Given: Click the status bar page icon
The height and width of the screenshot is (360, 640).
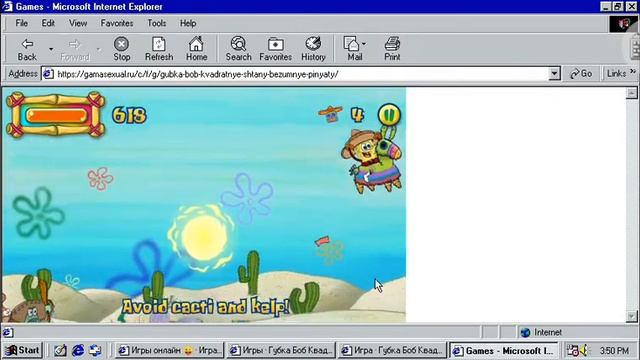Looking at the screenshot, I should pyautogui.click(x=8, y=332).
